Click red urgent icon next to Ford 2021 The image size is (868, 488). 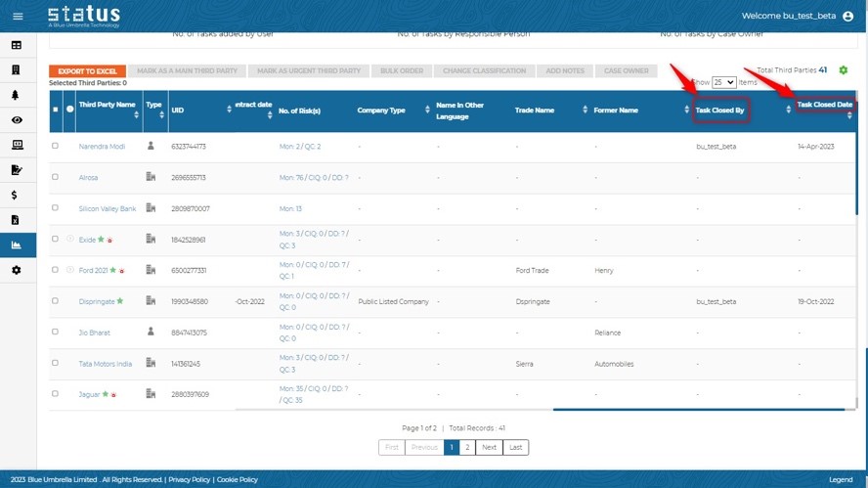122,271
